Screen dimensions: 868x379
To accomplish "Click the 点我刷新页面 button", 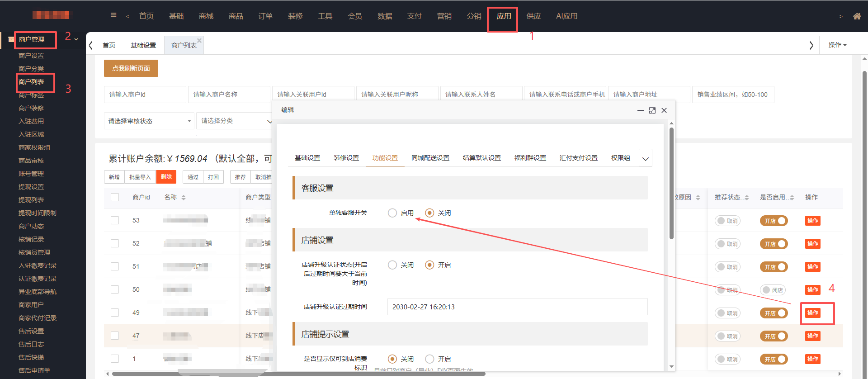I will click(131, 68).
